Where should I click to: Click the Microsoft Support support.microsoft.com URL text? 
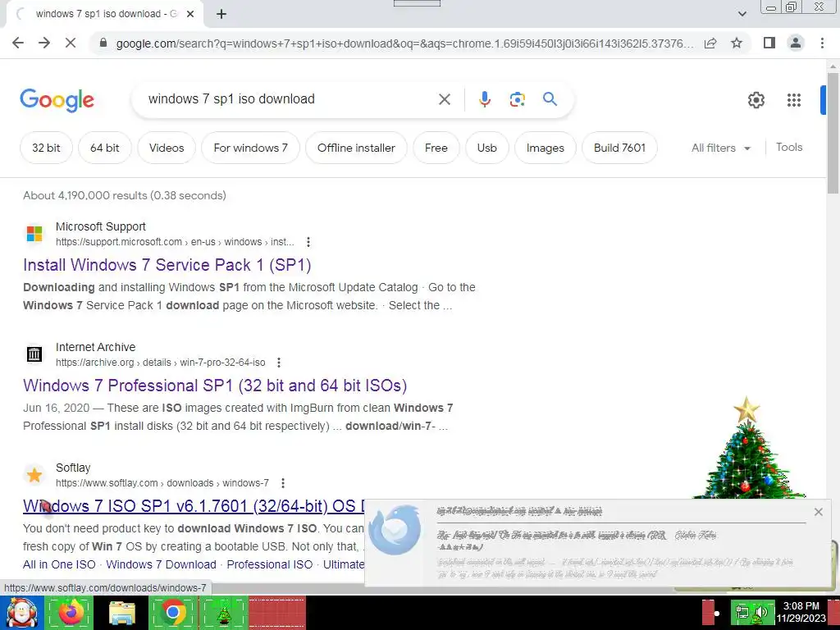click(x=175, y=242)
